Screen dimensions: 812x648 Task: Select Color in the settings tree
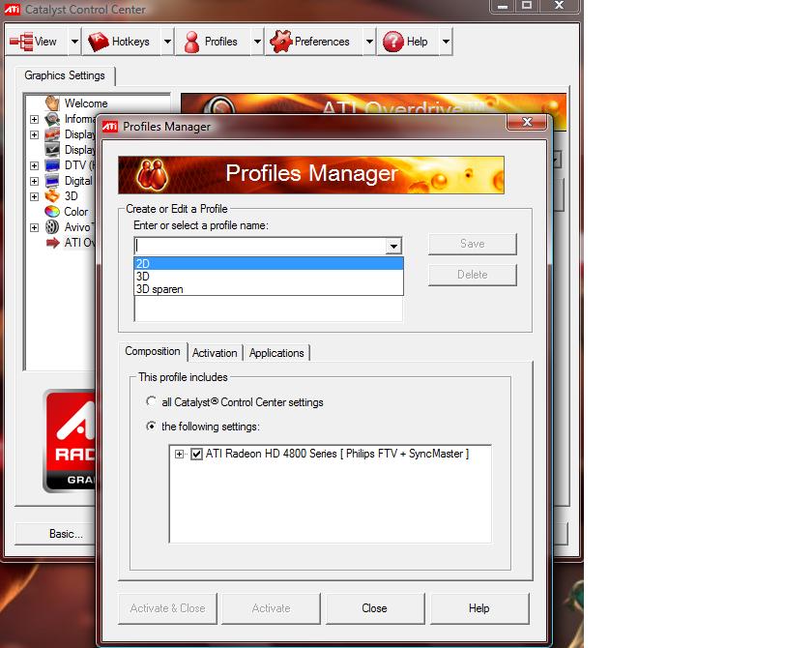coord(75,212)
